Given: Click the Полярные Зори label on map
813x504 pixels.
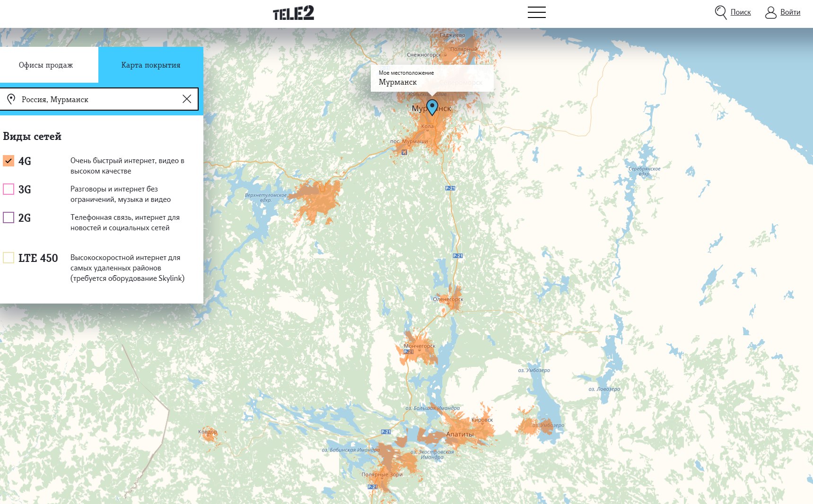Looking at the screenshot, I should (382, 474).
